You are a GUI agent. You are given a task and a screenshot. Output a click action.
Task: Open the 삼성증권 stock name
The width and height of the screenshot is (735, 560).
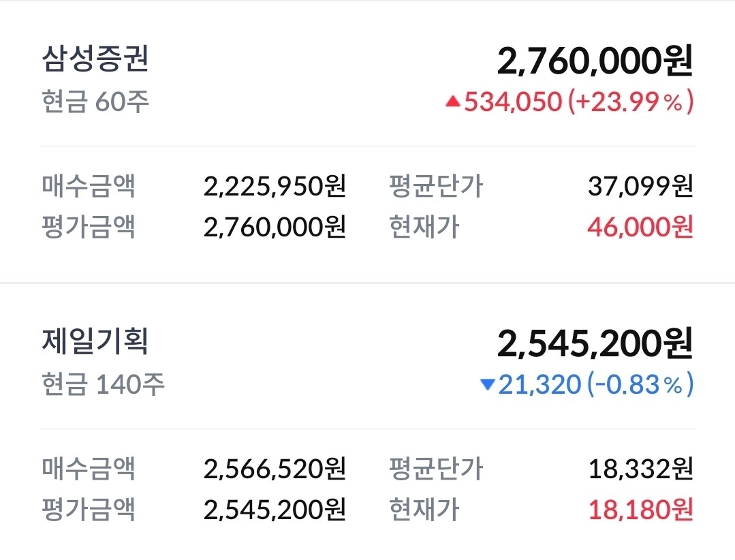point(95,60)
